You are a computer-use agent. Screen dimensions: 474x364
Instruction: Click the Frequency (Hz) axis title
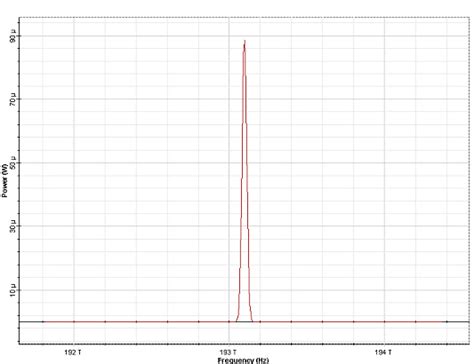point(243,360)
